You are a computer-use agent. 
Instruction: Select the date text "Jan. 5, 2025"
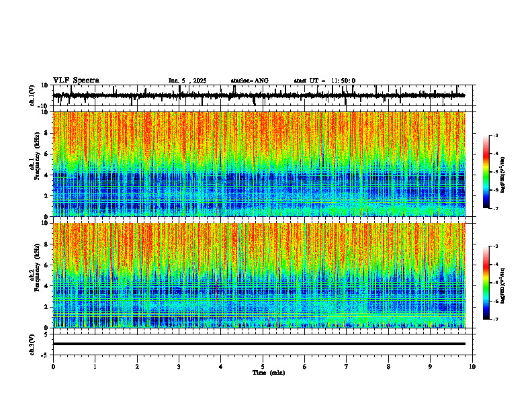pos(187,81)
